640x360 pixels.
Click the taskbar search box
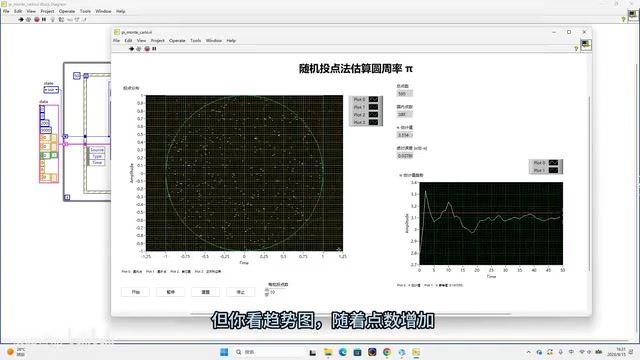point(269,352)
